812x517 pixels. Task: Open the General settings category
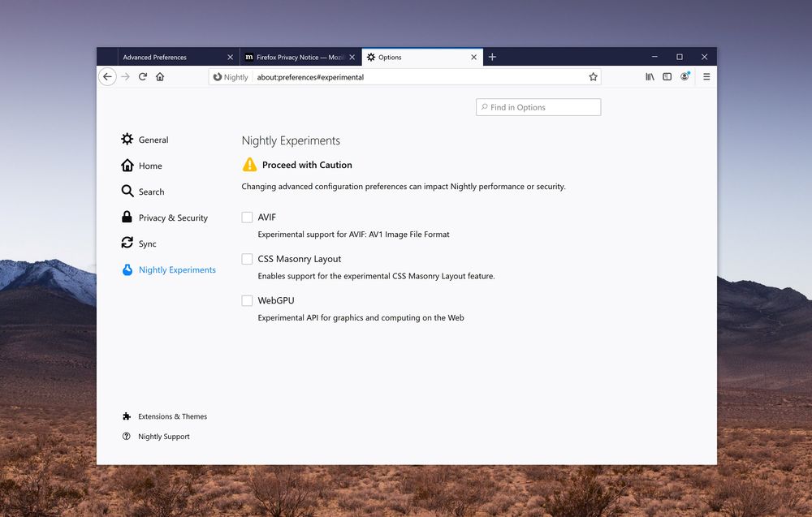(153, 140)
